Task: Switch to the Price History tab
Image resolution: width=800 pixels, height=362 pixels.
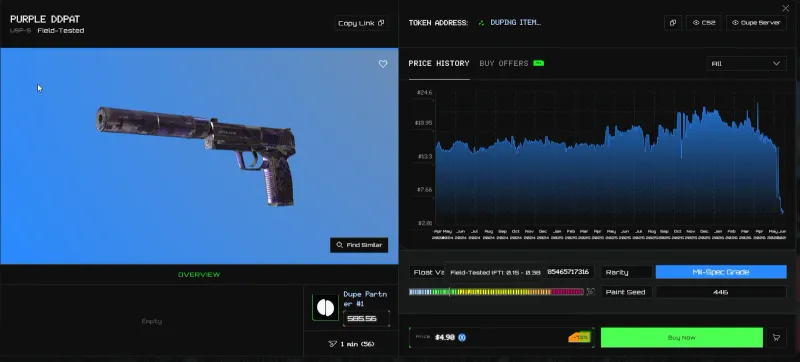Action: coord(439,63)
